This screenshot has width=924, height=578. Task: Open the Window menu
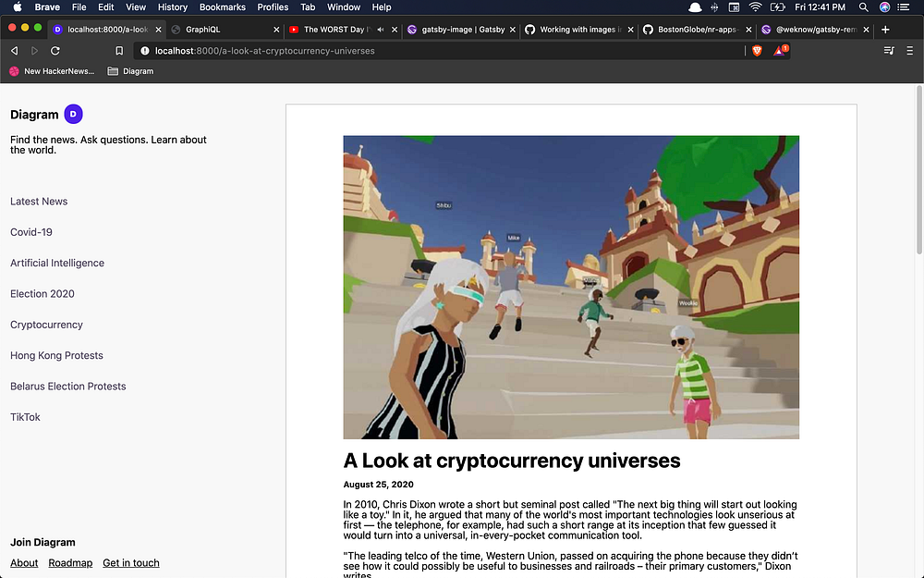click(x=344, y=7)
